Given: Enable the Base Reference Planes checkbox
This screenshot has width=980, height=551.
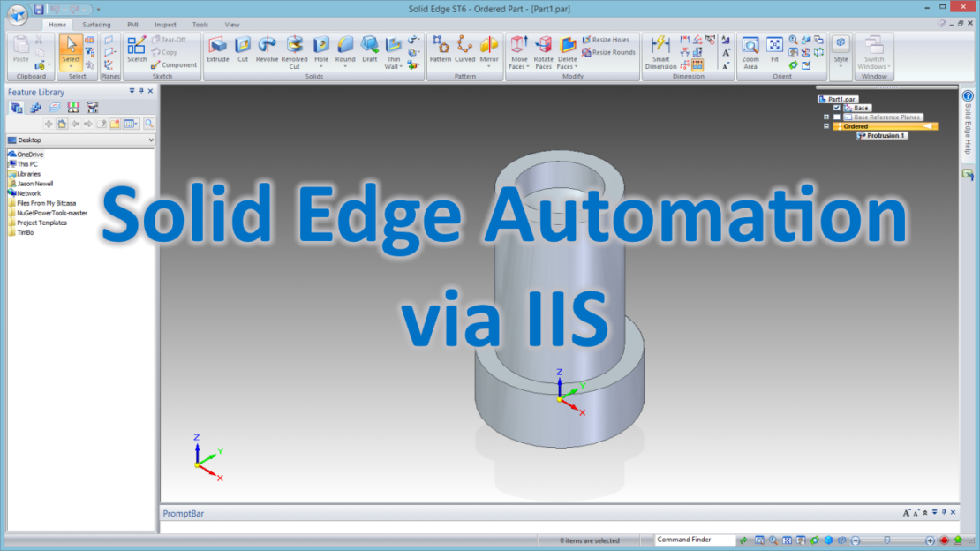Looking at the screenshot, I should [836, 117].
